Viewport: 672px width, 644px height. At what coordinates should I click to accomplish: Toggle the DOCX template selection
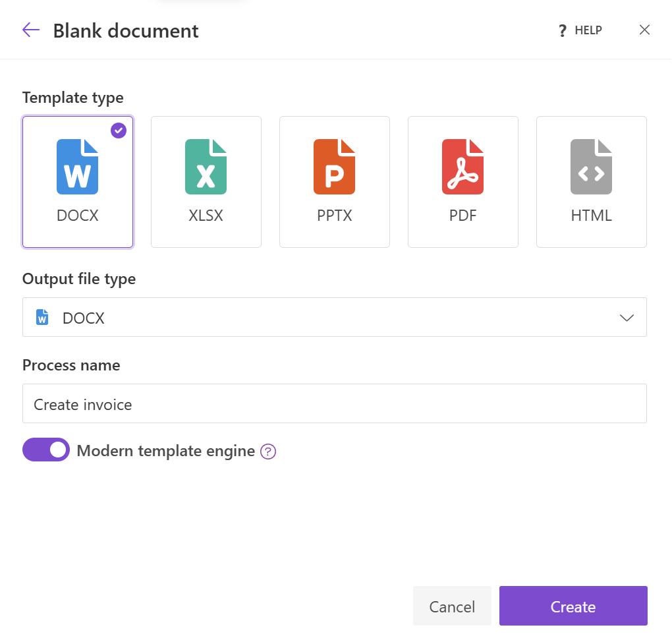click(78, 181)
